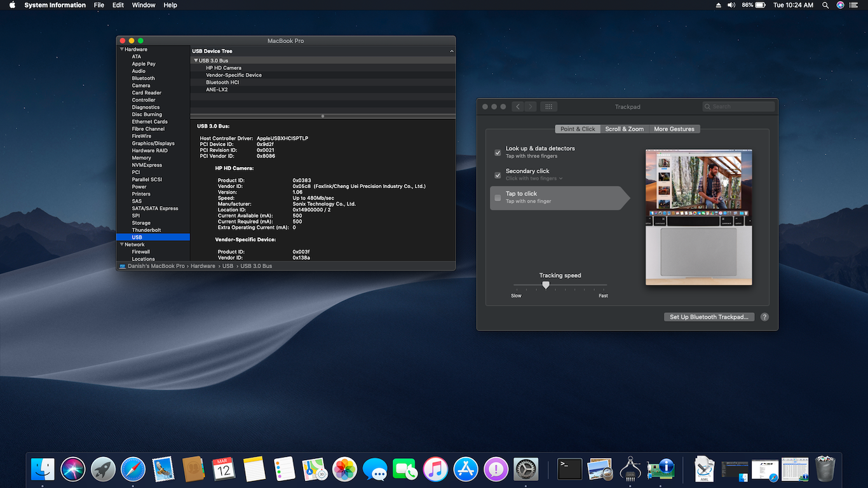Open the Window menu in menu bar
Screen dimensions: 868x488
coord(144,5)
